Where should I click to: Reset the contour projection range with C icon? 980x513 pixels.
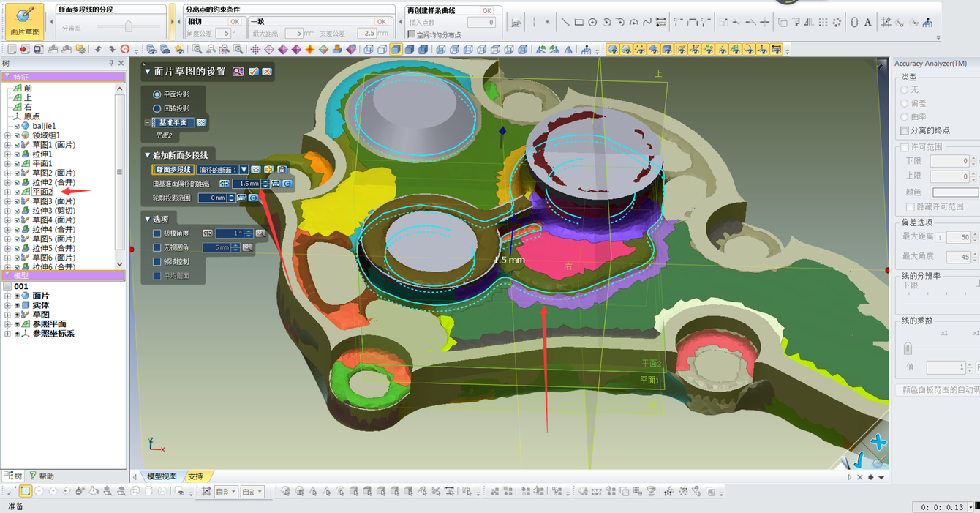click(254, 198)
